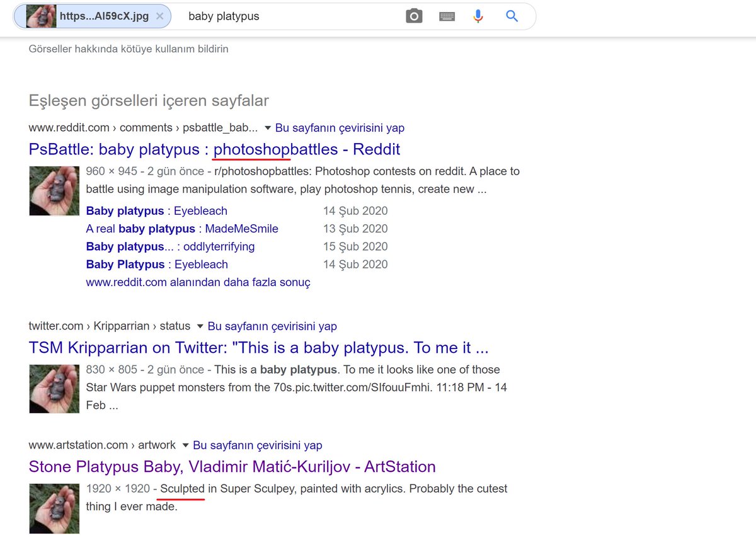Start voice search with microphone icon
The image size is (756, 550).
pos(478,16)
